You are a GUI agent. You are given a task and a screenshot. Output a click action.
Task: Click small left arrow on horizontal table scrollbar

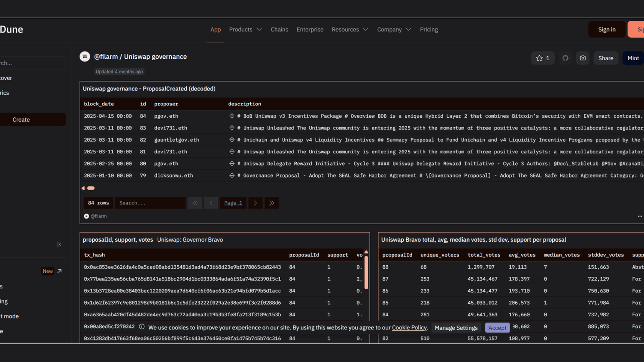[x=83, y=188]
